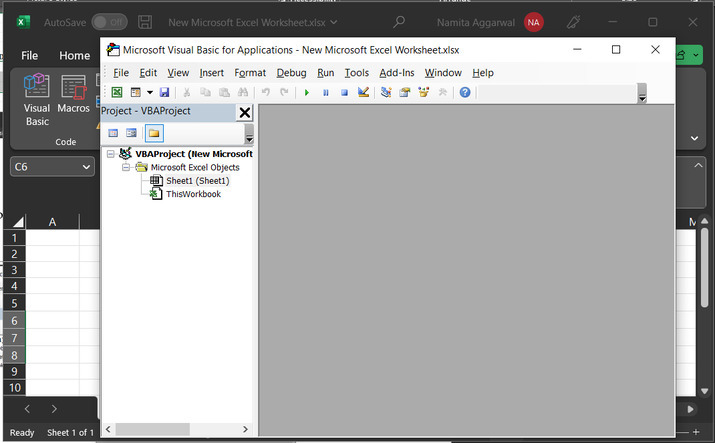Run macro with green play icon

pos(307,93)
